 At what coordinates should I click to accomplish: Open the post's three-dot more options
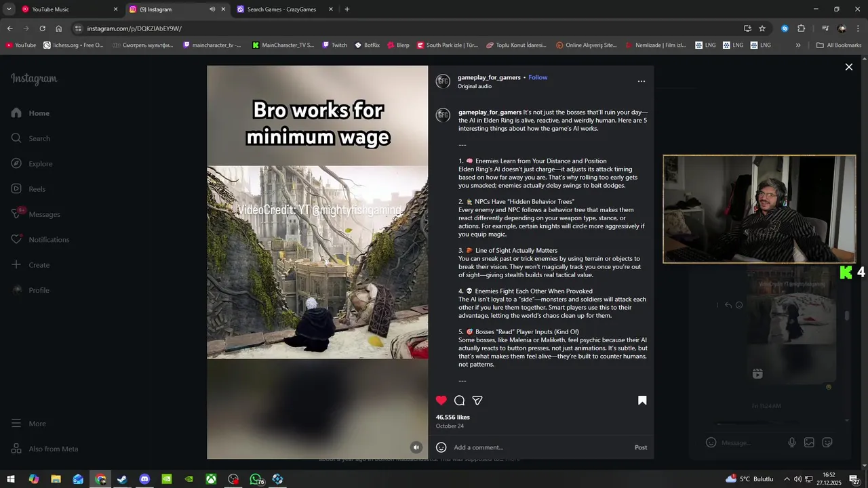(x=642, y=81)
